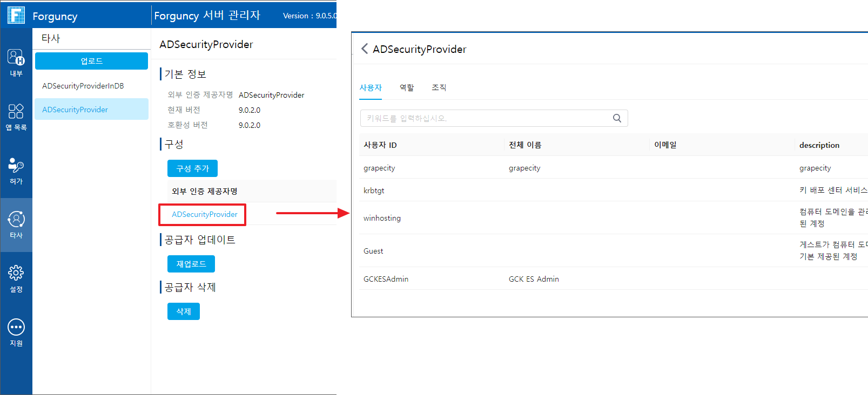Click the 외부 인증 제공자명 table header
868x395 pixels.
click(205, 192)
